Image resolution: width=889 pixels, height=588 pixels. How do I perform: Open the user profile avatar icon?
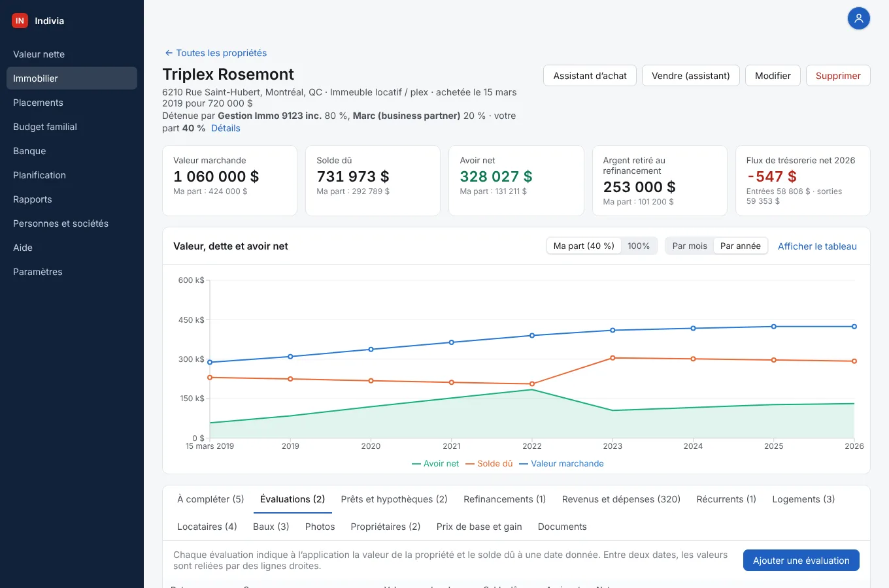point(859,18)
